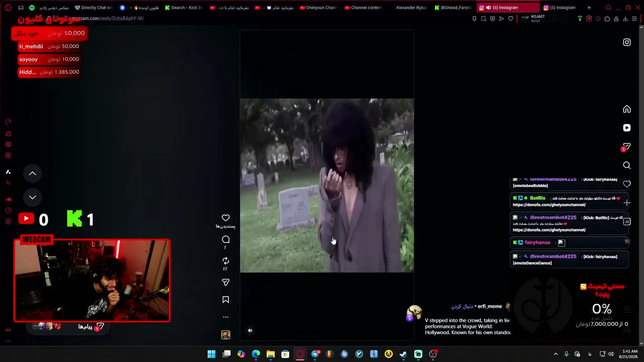This screenshot has width=644, height=362.
Task: Open Instagram search
Action: (626, 165)
